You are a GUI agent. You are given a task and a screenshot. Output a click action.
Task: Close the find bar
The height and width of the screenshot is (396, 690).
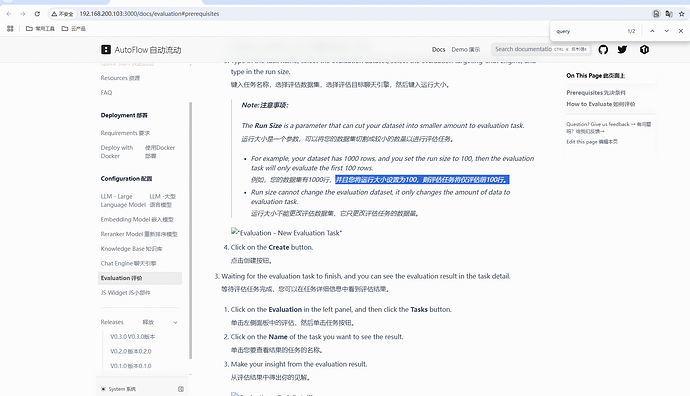tap(681, 31)
